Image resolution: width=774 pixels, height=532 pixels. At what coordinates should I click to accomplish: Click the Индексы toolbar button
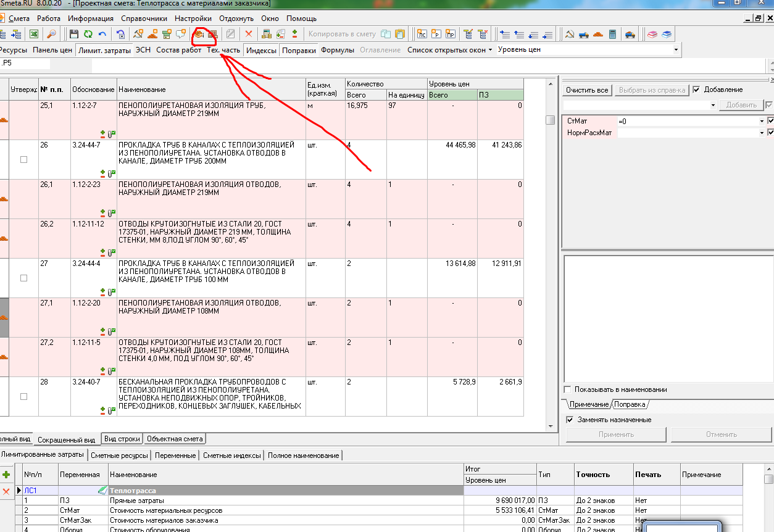(x=261, y=50)
